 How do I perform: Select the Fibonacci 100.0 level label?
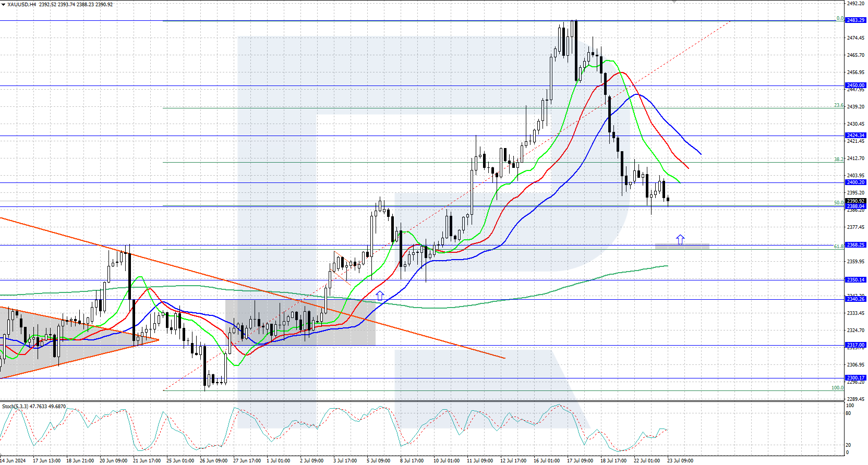tap(837, 388)
